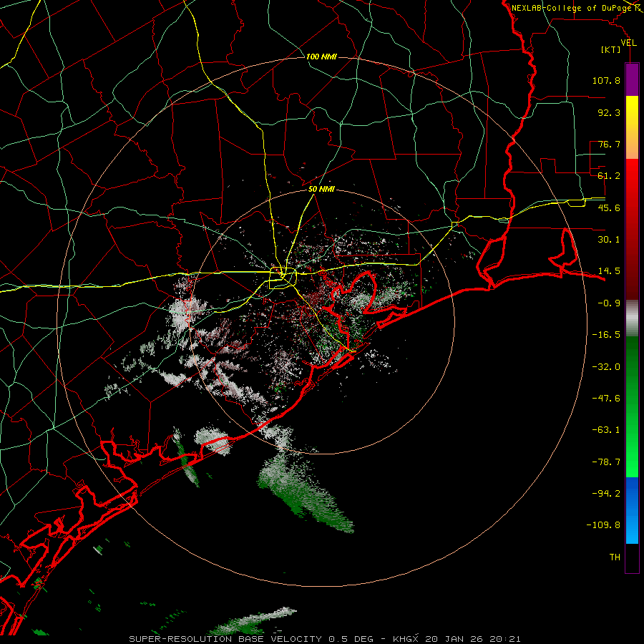The width and height of the screenshot is (644, 644).
Task: Click the -63.1 velocity scale value
Action: pos(606,430)
